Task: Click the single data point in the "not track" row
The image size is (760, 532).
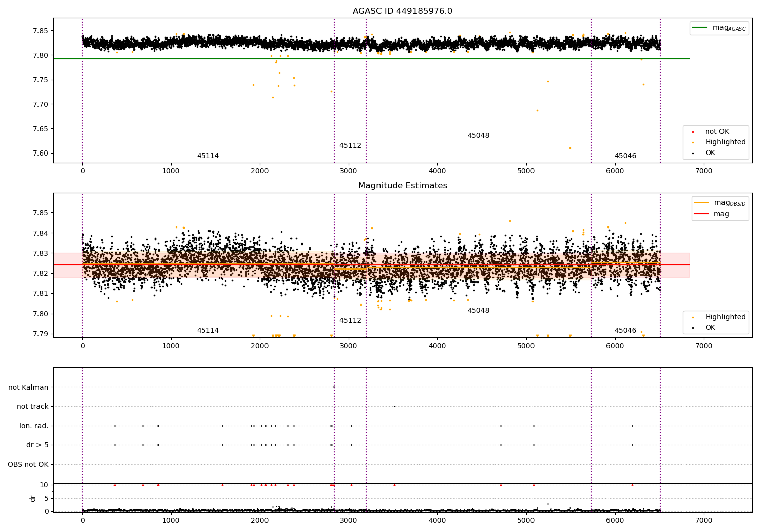Action: tap(394, 406)
